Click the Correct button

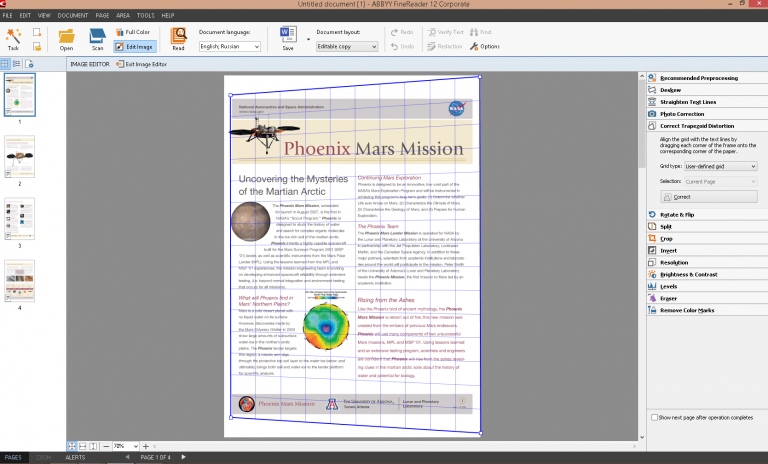709,197
